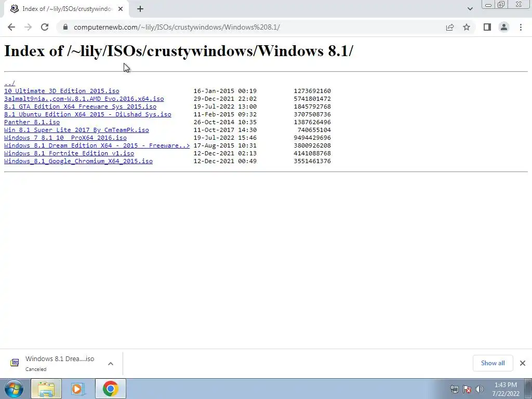Viewport: 532px width, 399px height.
Task: Expand the tab search dropdown
Action: point(470,9)
